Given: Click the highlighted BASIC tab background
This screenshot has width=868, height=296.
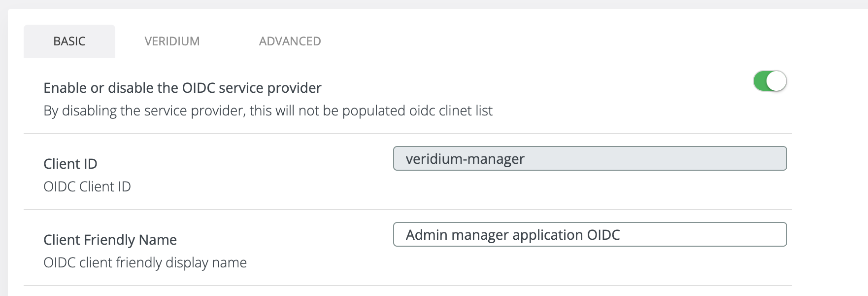Looking at the screenshot, I should [68, 41].
